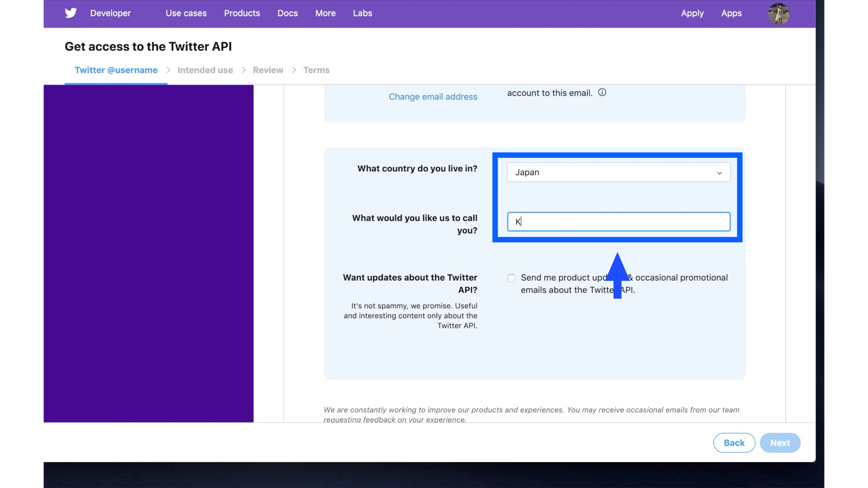Go to the Intended use step
Screen dimensions: 868x488
(205, 70)
